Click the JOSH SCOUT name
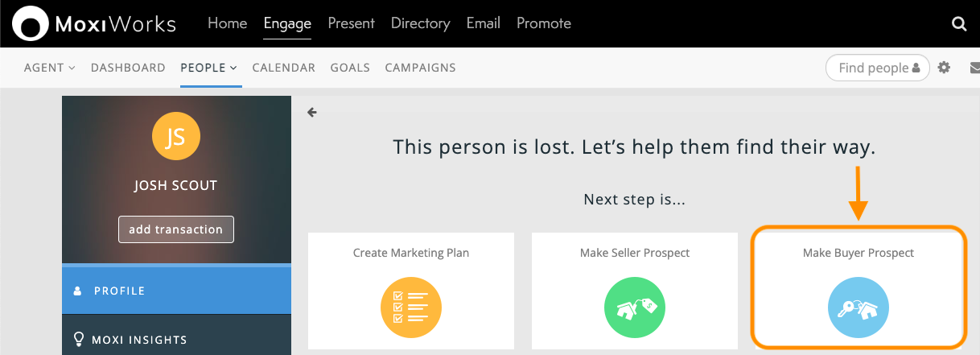Image resolution: width=980 pixels, height=355 pixels. coord(175,186)
